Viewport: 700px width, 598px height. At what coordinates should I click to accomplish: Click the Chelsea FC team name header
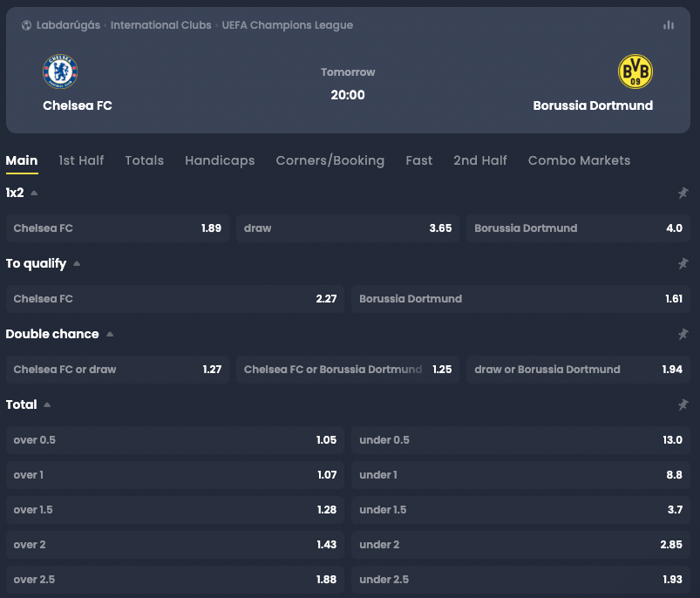point(78,105)
